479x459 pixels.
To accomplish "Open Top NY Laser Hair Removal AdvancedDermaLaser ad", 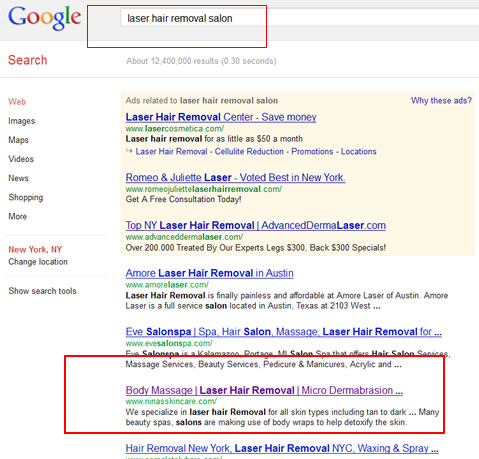I will click(x=256, y=225).
